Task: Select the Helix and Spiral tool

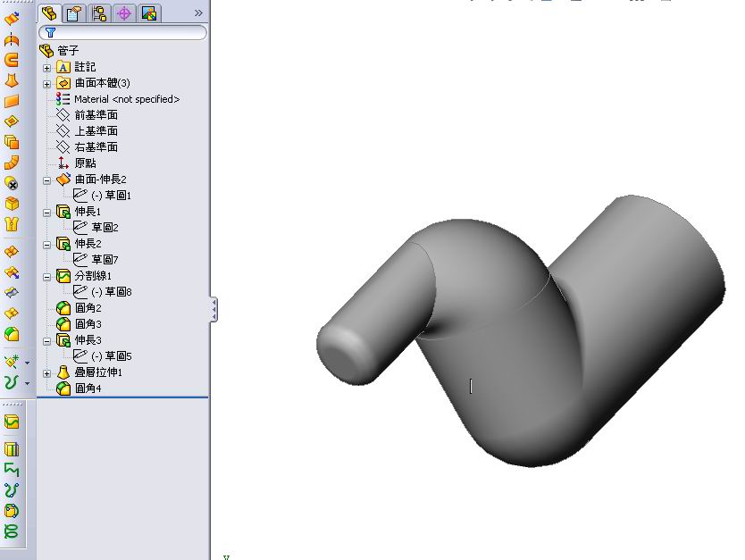Action: coord(12,531)
